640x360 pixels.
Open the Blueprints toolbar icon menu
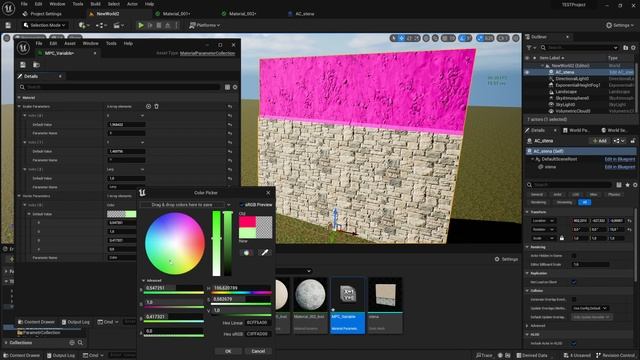(101, 25)
